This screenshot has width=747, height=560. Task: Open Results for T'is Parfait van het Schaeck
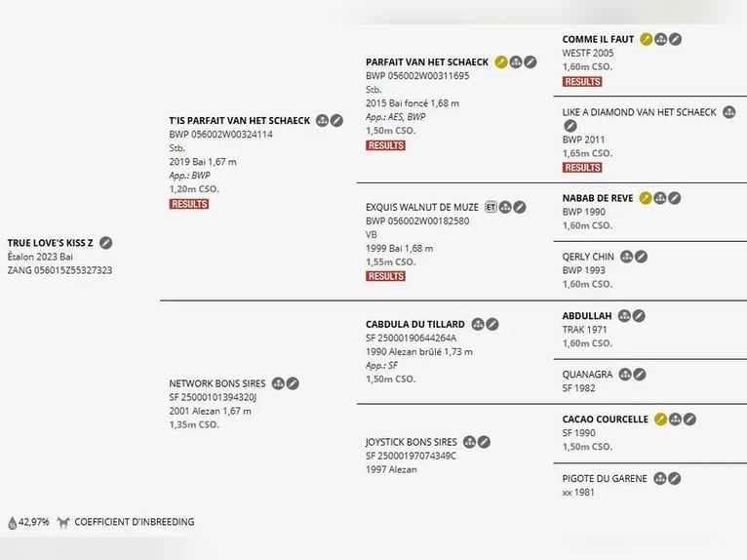click(x=189, y=204)
